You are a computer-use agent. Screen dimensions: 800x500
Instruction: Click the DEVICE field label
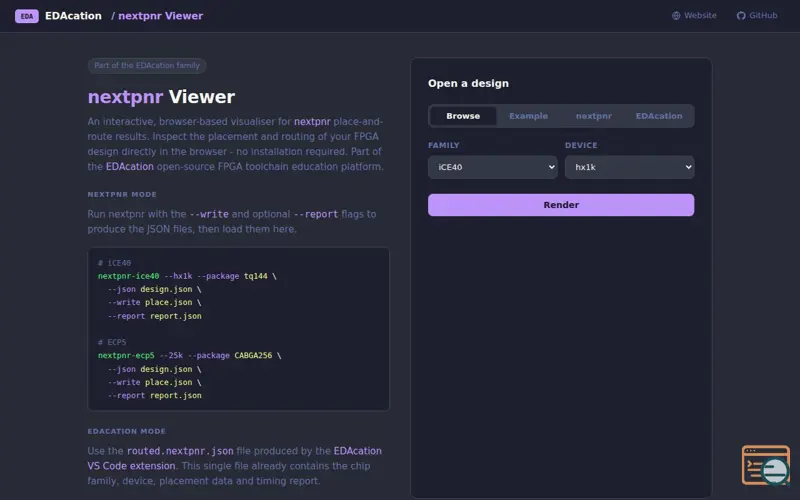(581, 145)
